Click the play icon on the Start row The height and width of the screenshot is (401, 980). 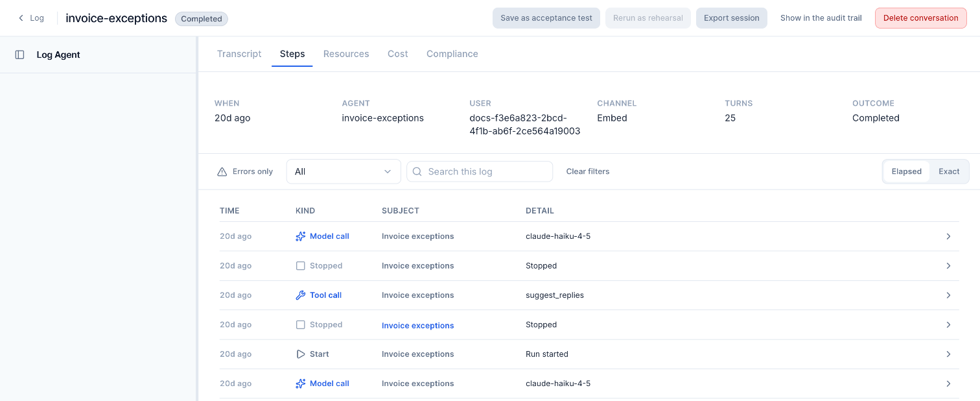point(300,354)
